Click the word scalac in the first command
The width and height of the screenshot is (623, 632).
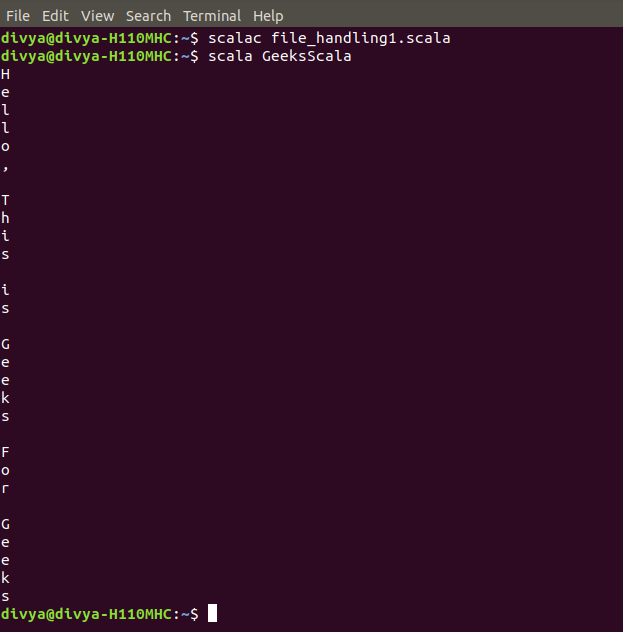235,38
